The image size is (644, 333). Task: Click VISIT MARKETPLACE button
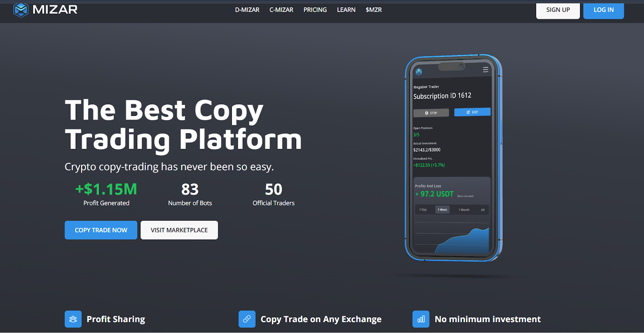[x=179, y=230]
